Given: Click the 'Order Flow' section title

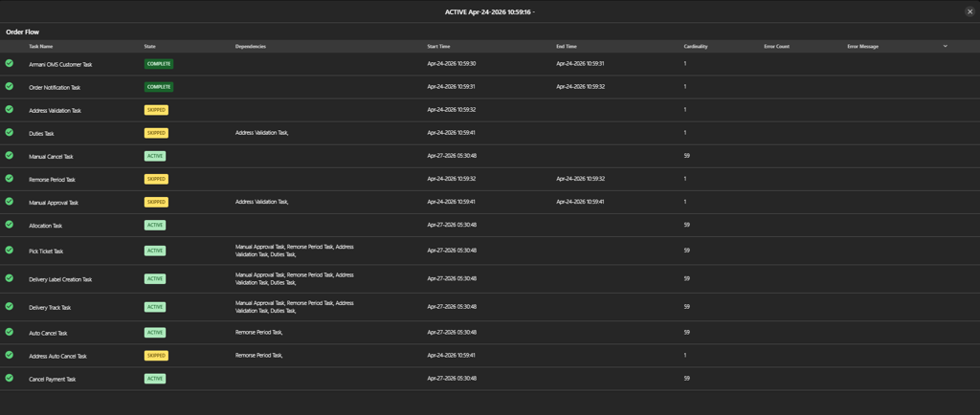Looking at the screenshot, I should [x=23, y=32].
